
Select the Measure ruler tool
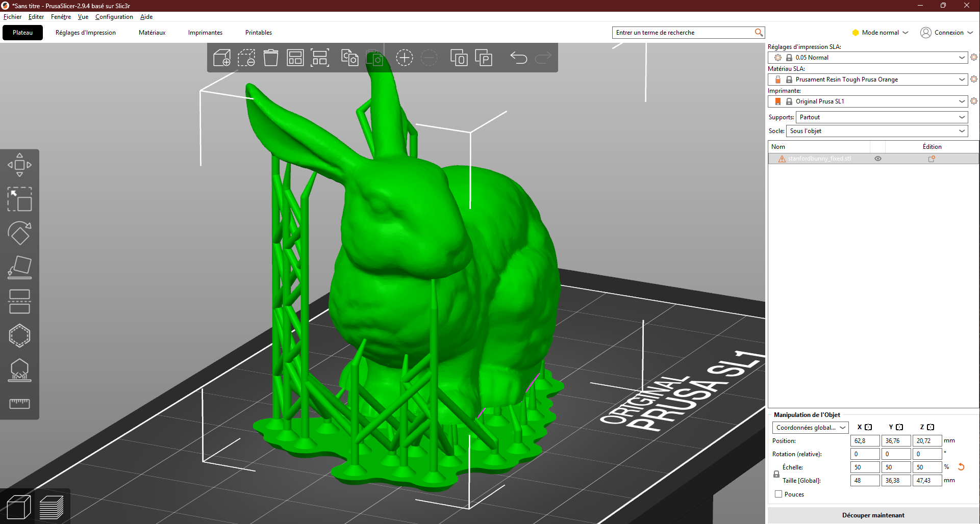point(19,404)
